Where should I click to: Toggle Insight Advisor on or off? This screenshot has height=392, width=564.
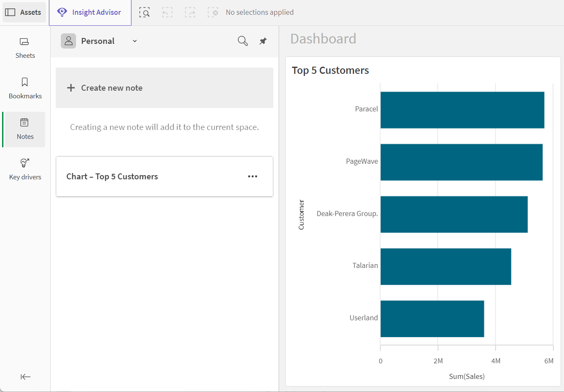click(x=90, y=12)
